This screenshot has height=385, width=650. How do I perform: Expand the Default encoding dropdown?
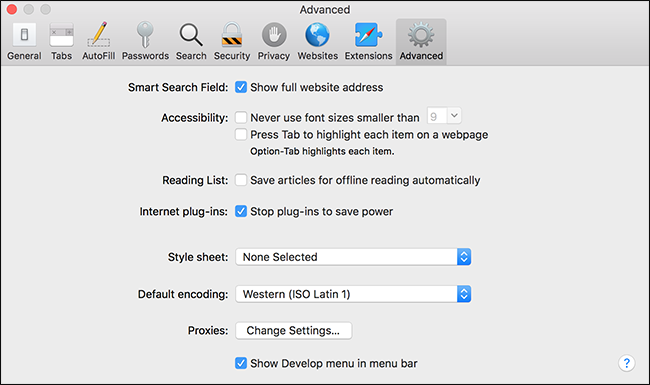tap(353, 294)
